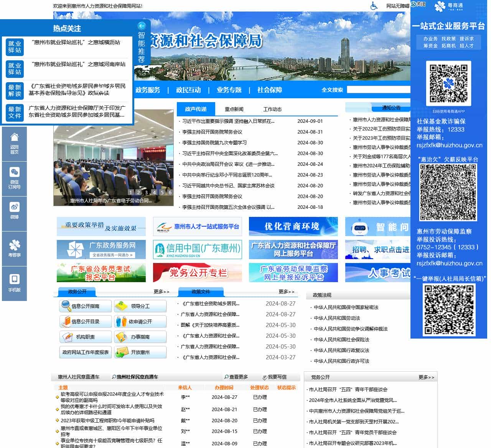The width and height of the screenshot is (491, 448).
Task: Open 市人社局召开“五四”青年干部座谈会 link
Action: [348, 389]
